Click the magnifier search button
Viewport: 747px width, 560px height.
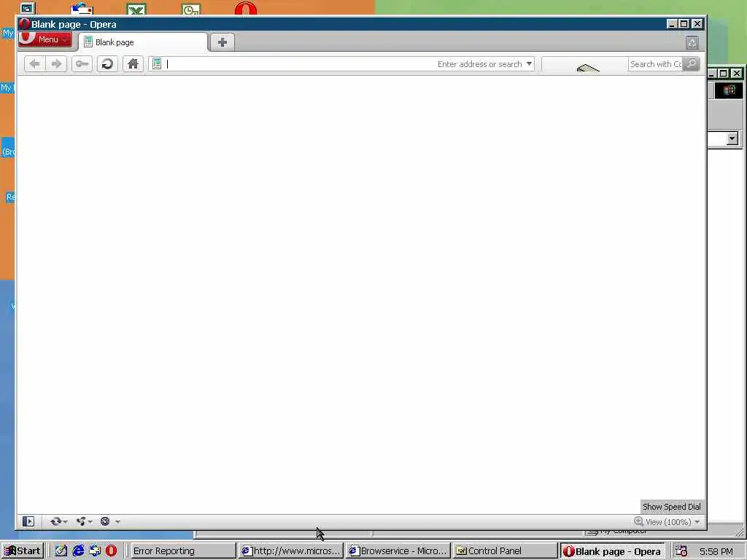pyautogui.click(x=692, y=64)
